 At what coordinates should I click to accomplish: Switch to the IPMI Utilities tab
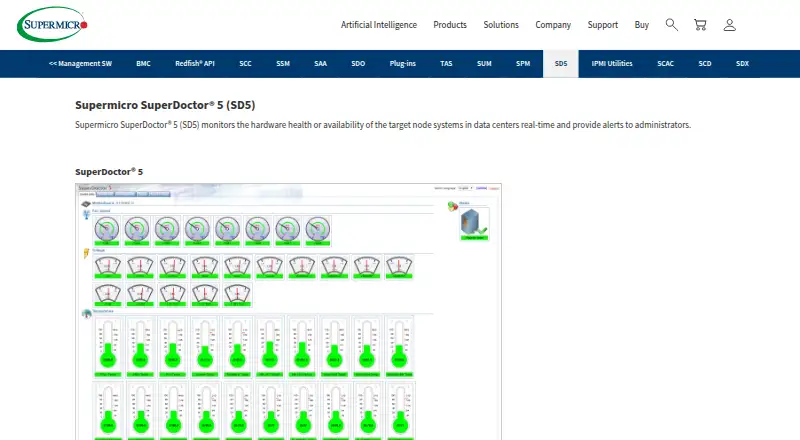[x=612, y=64]
